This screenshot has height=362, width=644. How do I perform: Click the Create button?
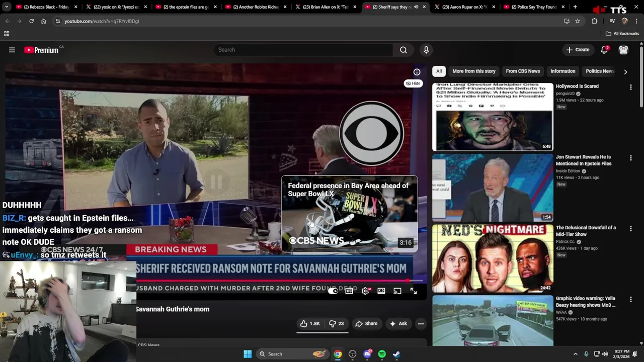coord(578,50)
